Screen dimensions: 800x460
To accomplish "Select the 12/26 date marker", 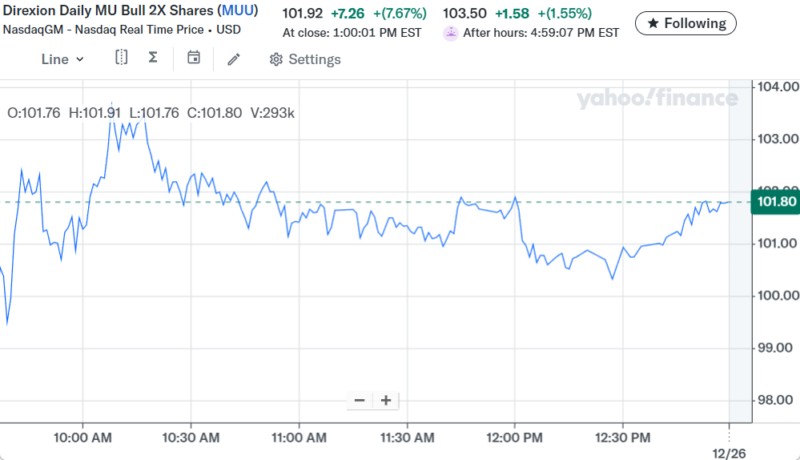I will pyautogui.click(x=729, y=451).
